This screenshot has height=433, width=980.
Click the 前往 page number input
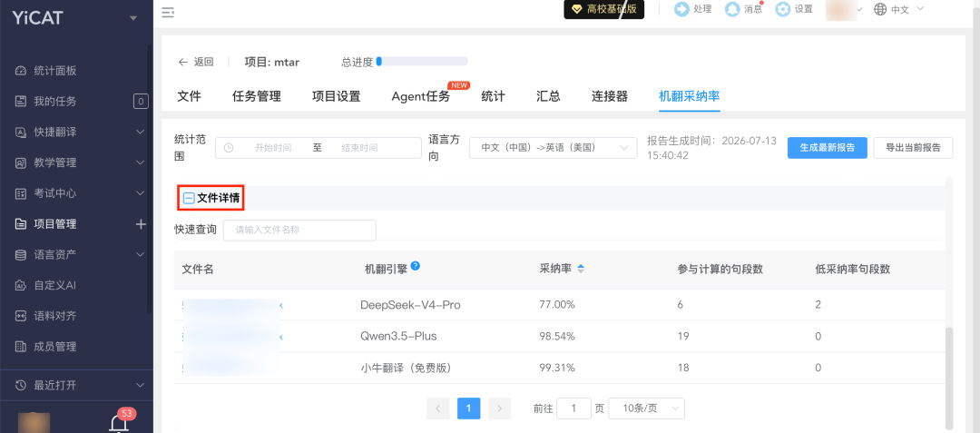tap(573, 408)
